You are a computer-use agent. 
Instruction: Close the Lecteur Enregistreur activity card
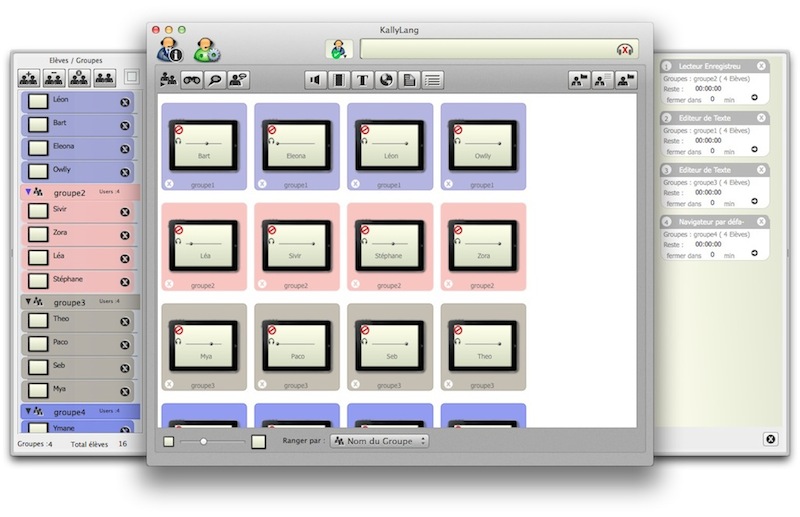[761, 66]
